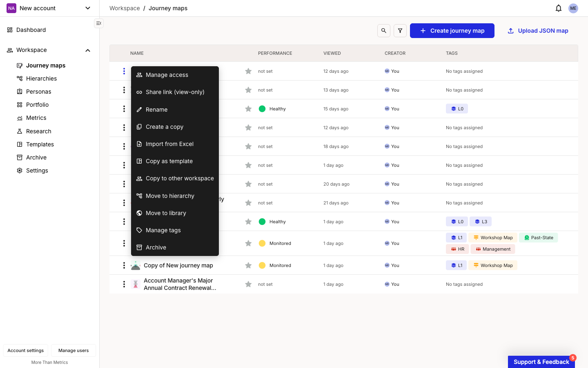Go to Dashboard in the sidebar
The height and width of the screenshot is (368, 588).
pos(31,30)
